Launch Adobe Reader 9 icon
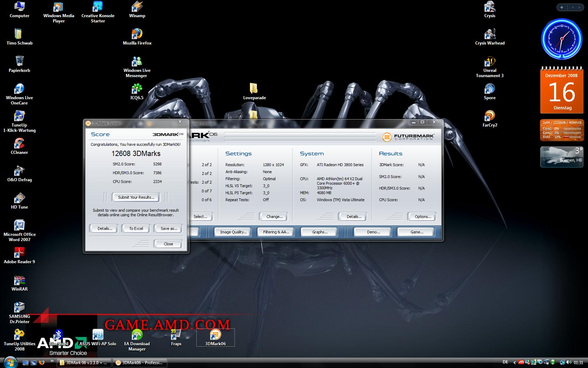588x368 pixels. pos(19,255)
